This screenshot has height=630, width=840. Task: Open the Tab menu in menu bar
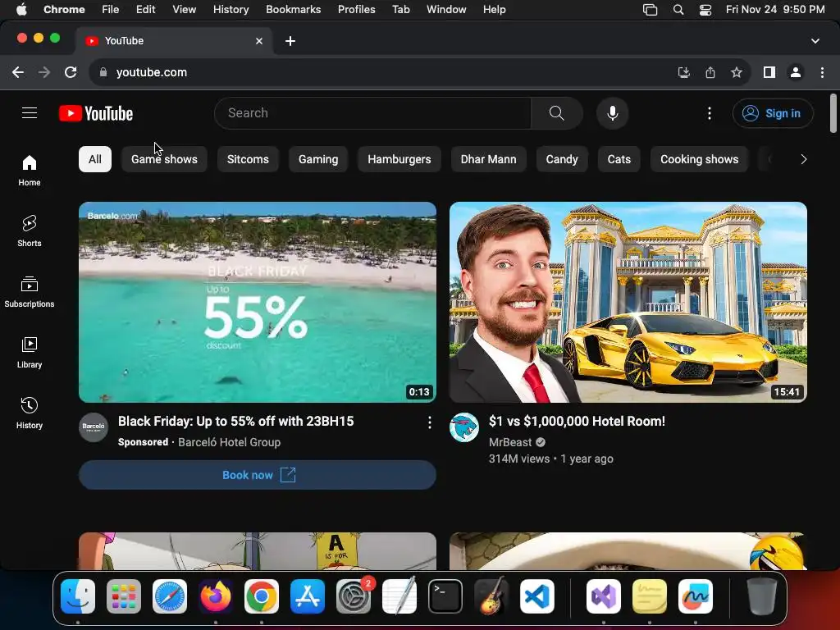click(400, 9)
